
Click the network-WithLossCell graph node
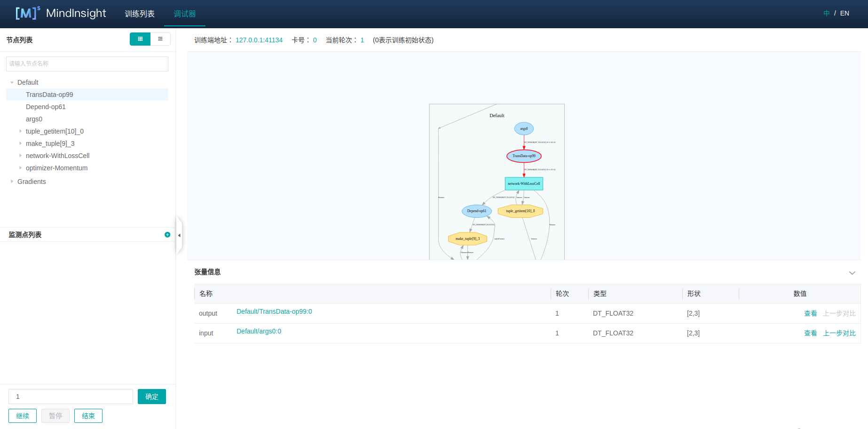524,184
